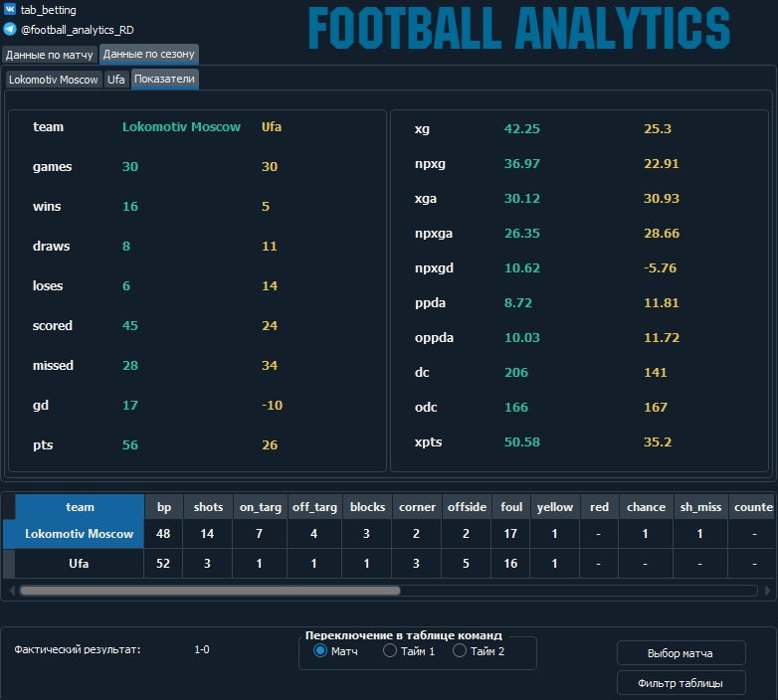Click the on_targ column header
This screenshot has width=778, height=700.
coord(260,507)
